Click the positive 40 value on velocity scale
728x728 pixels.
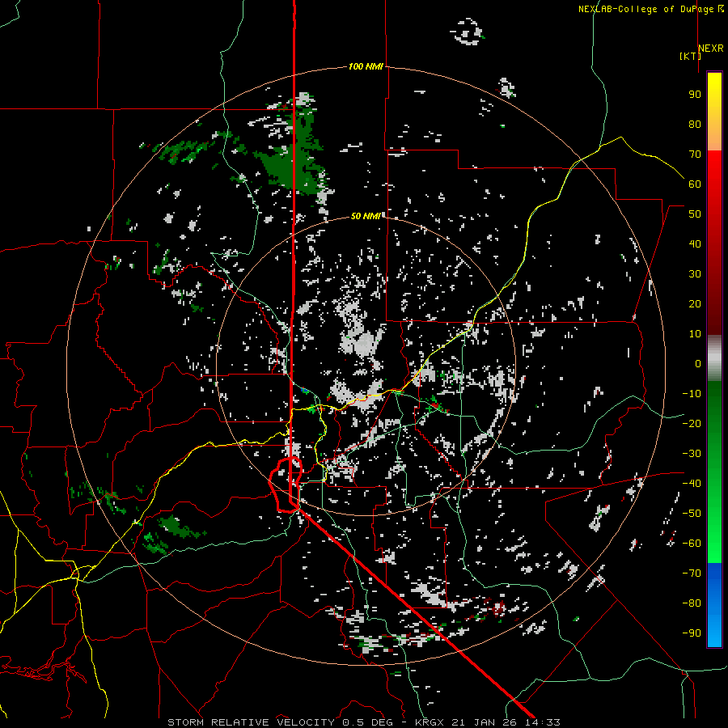click(x=695, y=243)
